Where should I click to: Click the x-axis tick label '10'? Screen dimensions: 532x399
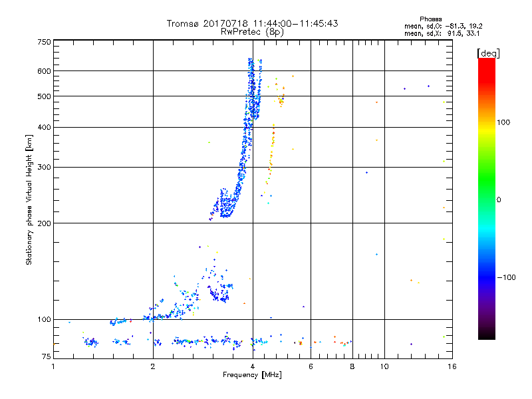click(x=384, y=366)
